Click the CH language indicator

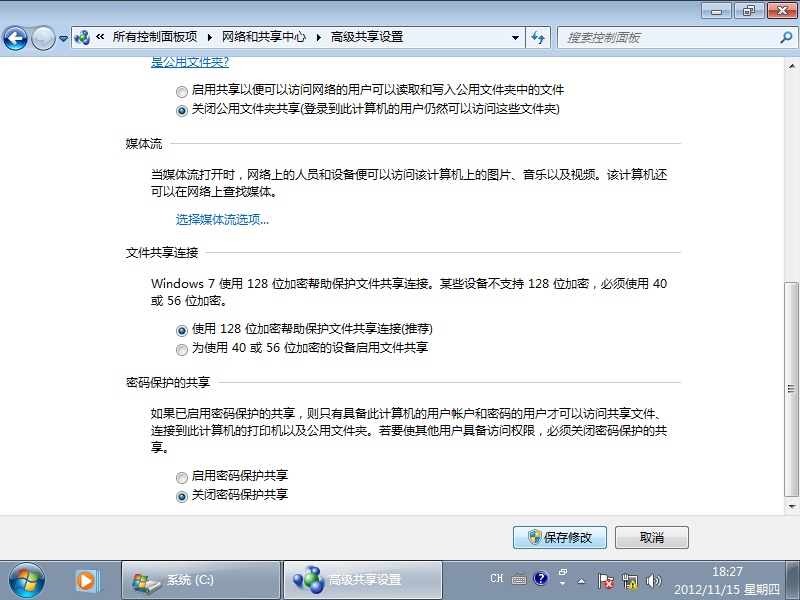(496, 579)
